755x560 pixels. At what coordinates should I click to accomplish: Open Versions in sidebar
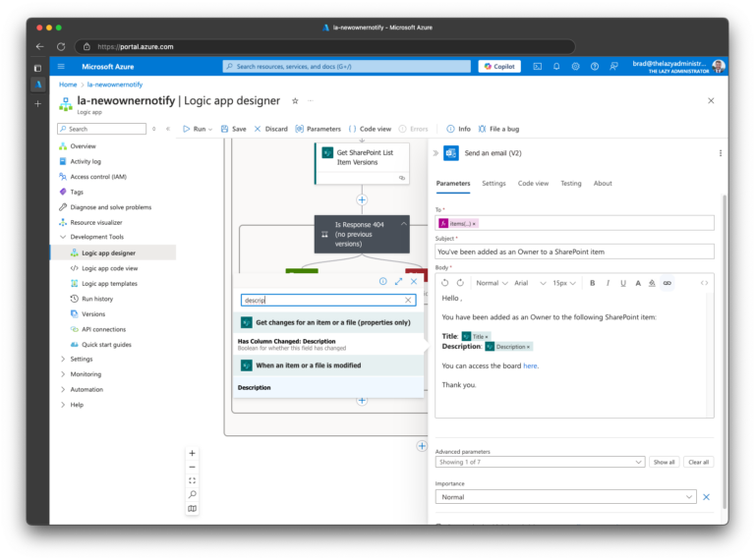93,314
